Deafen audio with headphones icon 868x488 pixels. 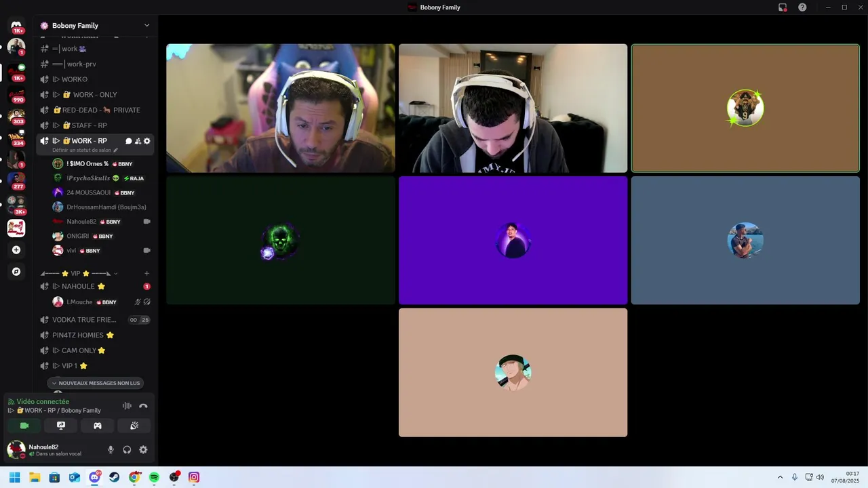point(127,449)
